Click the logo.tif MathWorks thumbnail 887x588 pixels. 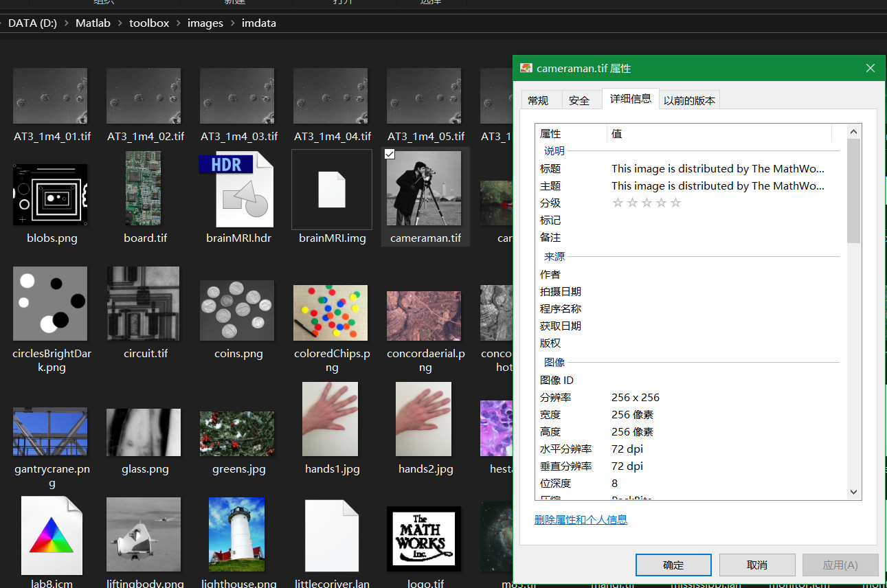(424, 538)
